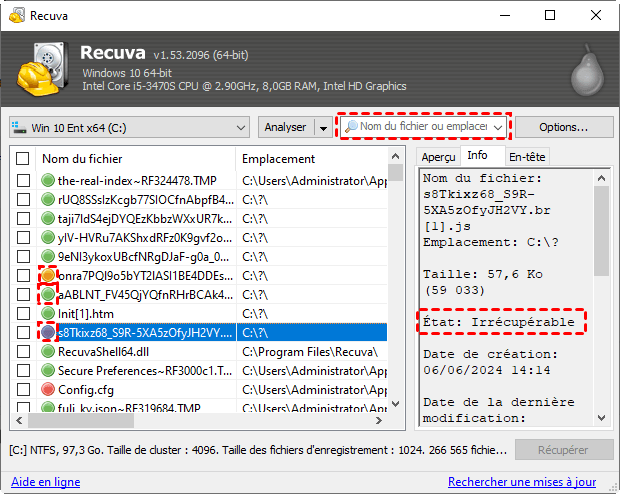Check the rUQ8SSslzKcgb77 file checkbox
Image resolution: width=620 pixels, height=494 pixels.
(23, 199)
